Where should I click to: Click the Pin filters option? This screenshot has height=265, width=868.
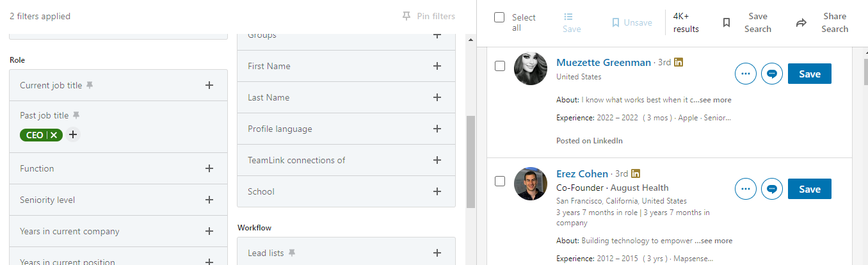(429, 16)
